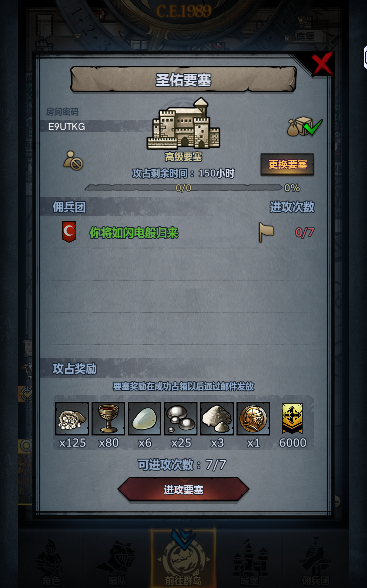Click the 高级要塞 castle image
This screenshot has width=367, height=588.
click(183, 123)
